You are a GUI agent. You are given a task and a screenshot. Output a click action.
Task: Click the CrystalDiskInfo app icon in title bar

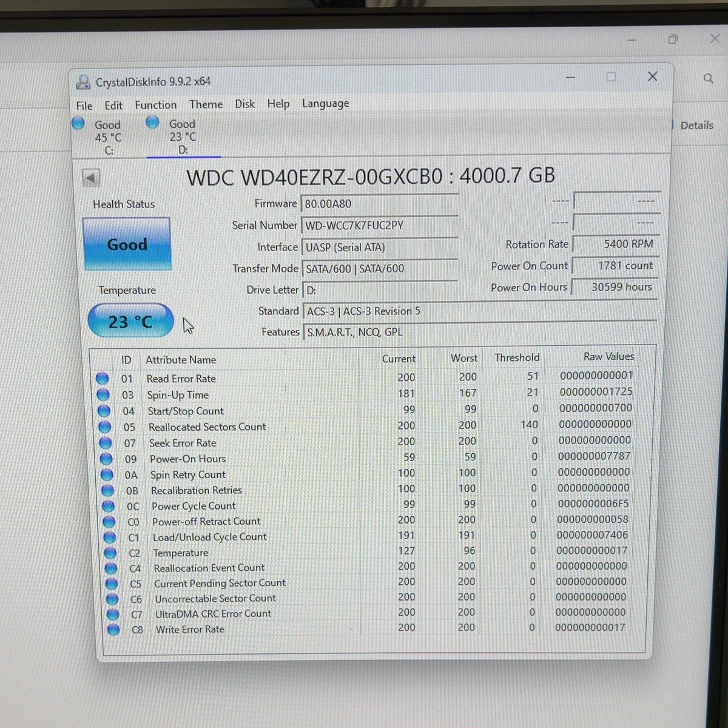(83, 82)
